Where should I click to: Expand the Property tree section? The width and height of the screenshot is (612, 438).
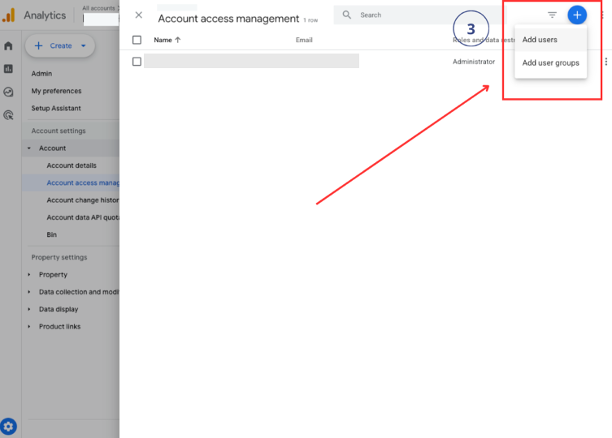[x=29, y=275]
